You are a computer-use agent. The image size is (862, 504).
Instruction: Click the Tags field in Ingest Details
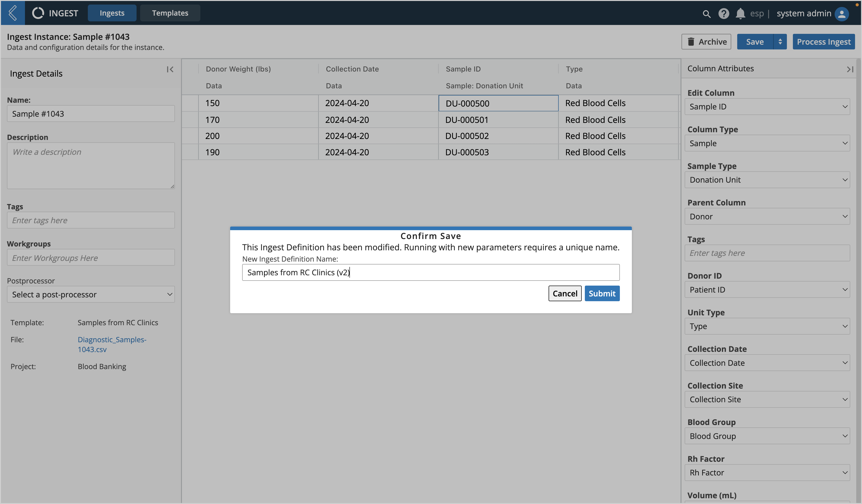coord(91,220)
